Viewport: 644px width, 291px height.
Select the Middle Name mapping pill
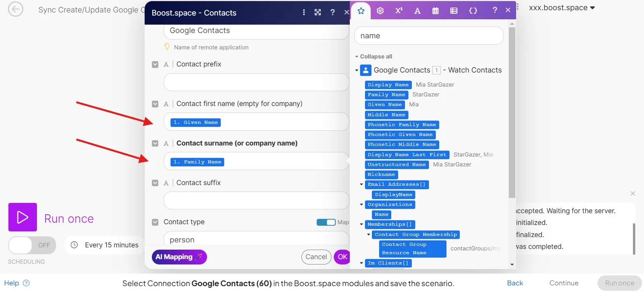[x=386, y=115]
